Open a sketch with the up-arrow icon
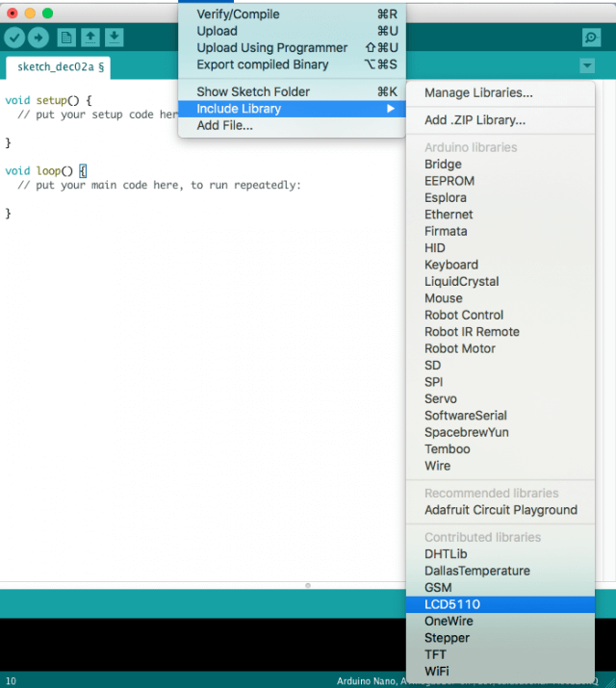Screen dimensions: 616x688 pyautogui.click(x=90, y=38)
